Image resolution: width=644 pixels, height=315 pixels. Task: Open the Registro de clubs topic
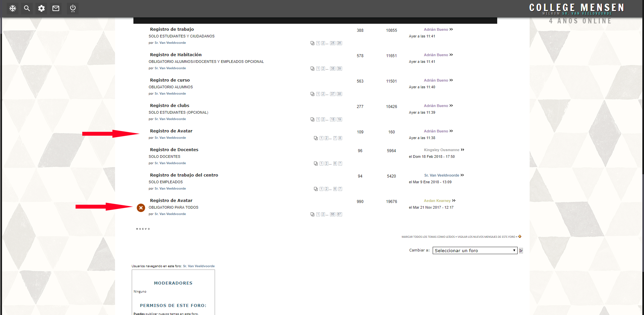tap(170, 106)
